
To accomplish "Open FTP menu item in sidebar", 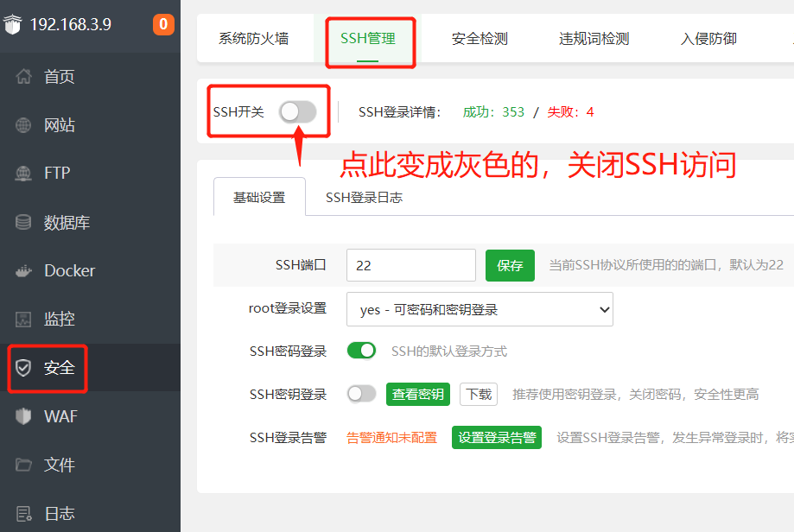I will tap(57, 173).
